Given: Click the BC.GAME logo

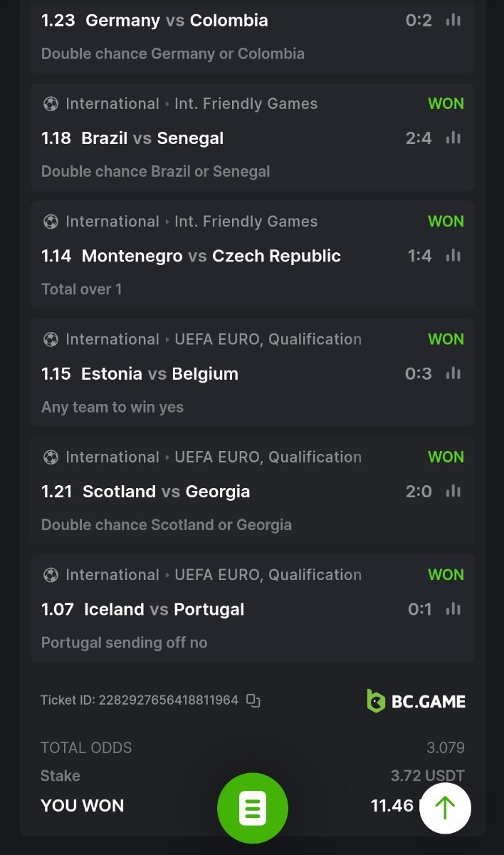Looking at the screenshot, I should 416,701.
